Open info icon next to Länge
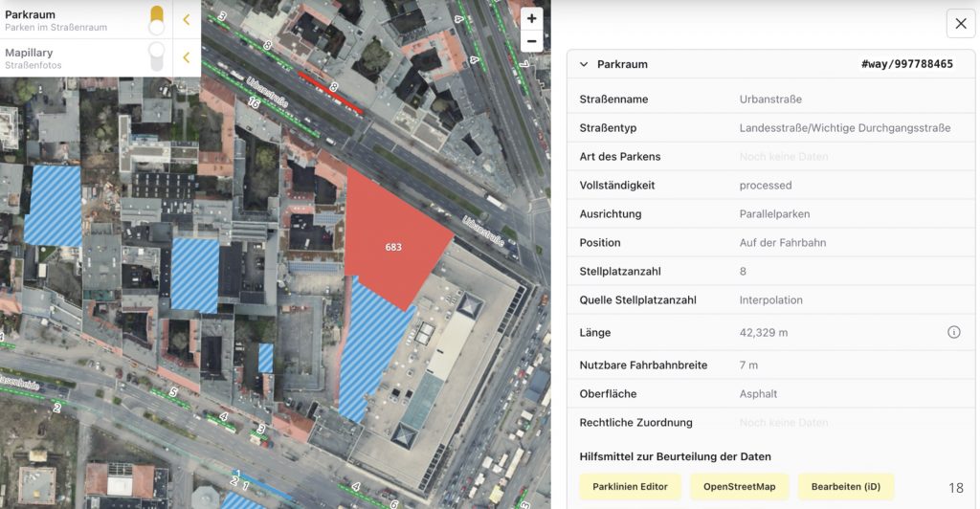Screen dimensions: 980x509 [953, 332]
